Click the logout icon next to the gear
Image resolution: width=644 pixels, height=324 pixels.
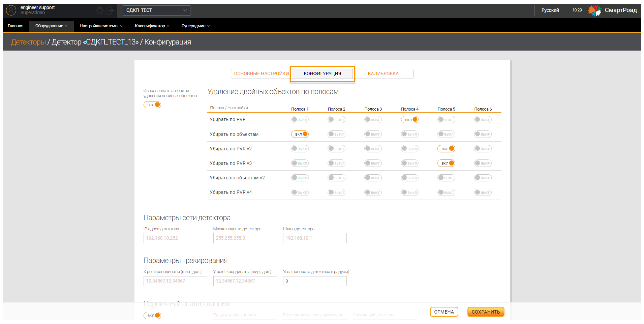pyautogui.click(x=110, y=10)
